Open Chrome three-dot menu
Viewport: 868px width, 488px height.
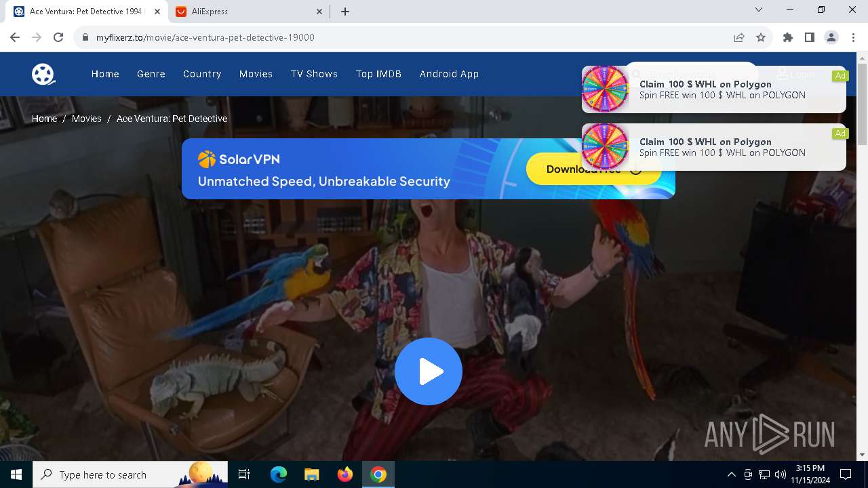click(853, 37)
